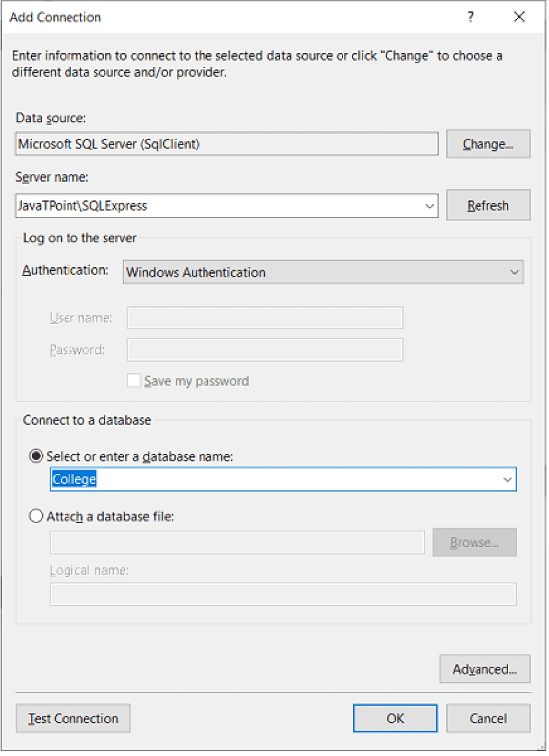Screen dimensions: 549x756
Task: Expand the Server name dropdown arrow
Action: click(x=429, y=206)
